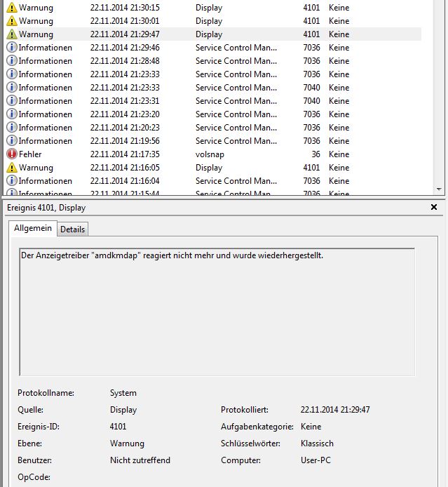Viewport: 448px width, 487px height.
Task: Click the Klassisch keywords value
Action: pos(317,443)
